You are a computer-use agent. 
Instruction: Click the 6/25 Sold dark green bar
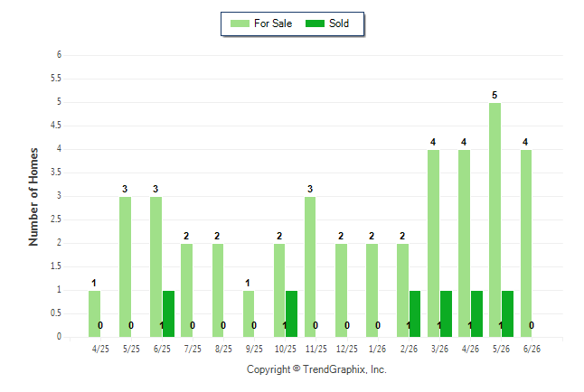(168, 313)
